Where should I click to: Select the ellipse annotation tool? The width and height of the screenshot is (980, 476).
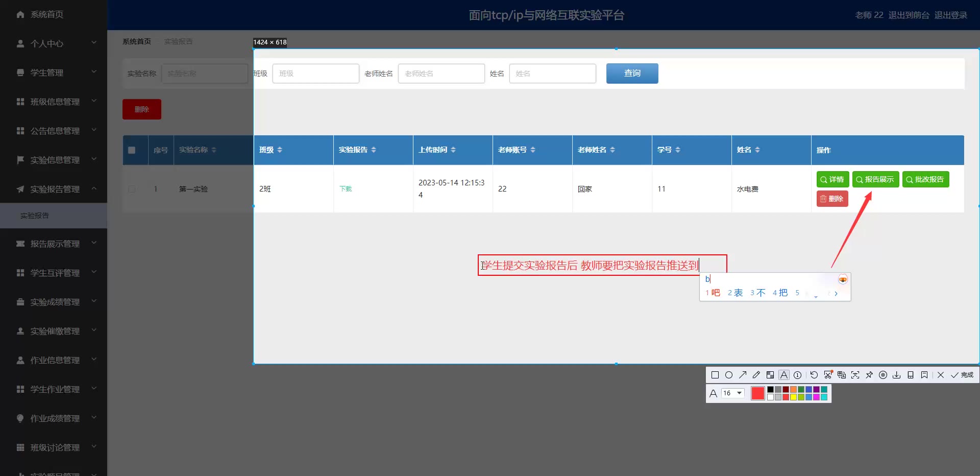click(x=729, y=375)
